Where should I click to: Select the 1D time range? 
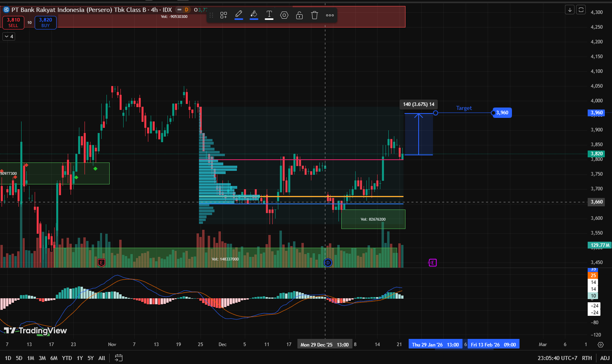click(x=8, y=358)
